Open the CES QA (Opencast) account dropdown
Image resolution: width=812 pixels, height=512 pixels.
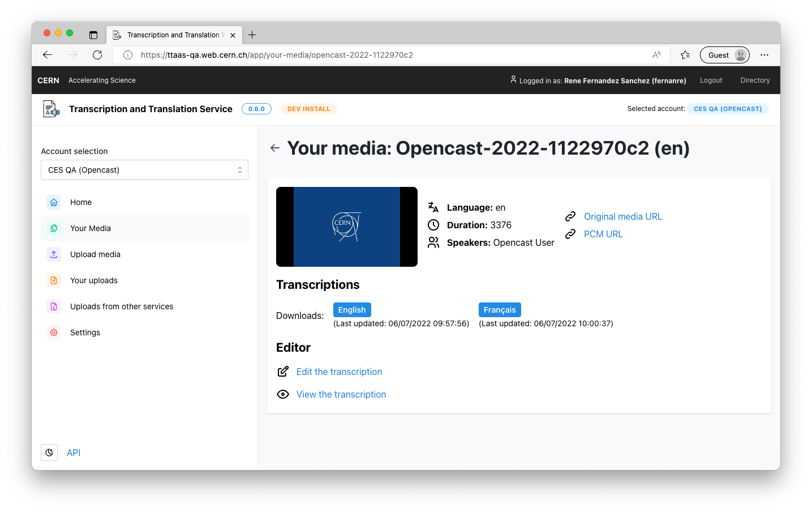coord(144,170)
